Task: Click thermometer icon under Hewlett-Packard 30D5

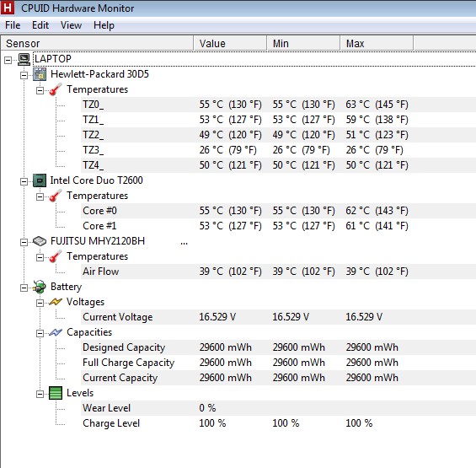Action: pos(56,89)
